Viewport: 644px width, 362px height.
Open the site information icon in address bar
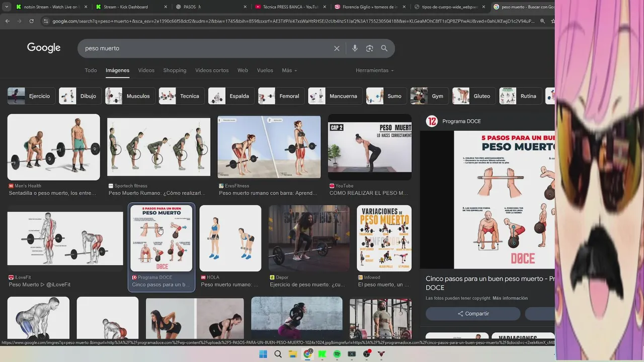pyautogui.click(x=46, y=21)
